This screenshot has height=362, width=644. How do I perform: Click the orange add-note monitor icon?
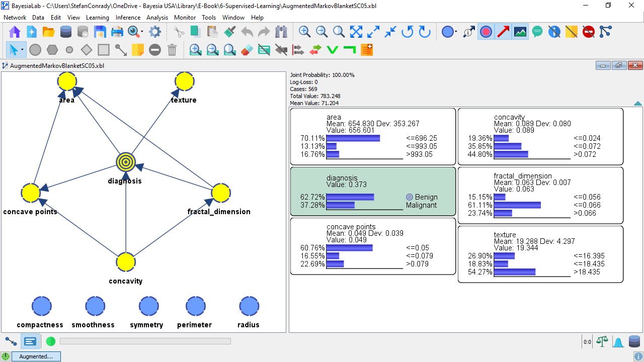point(367,50)
